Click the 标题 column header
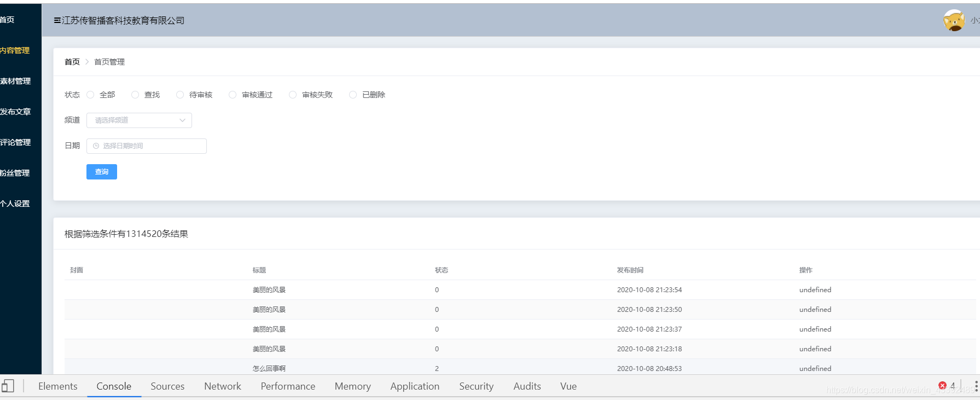The height and width of the screenshot is (400, 980). (259, 270)
